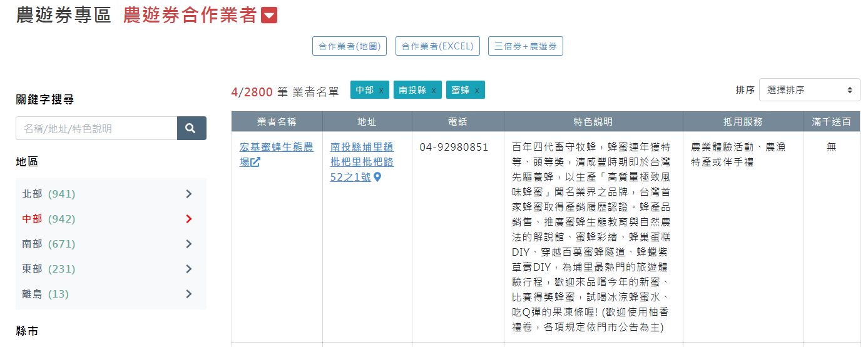Expand the 東部 region chevron
Screen dimensions: 868x347
(188, 269)
